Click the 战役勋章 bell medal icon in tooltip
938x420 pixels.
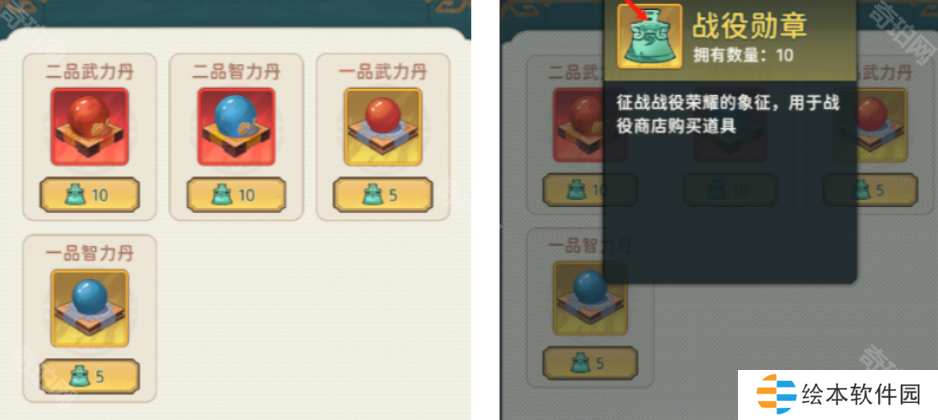pos(650,36)
